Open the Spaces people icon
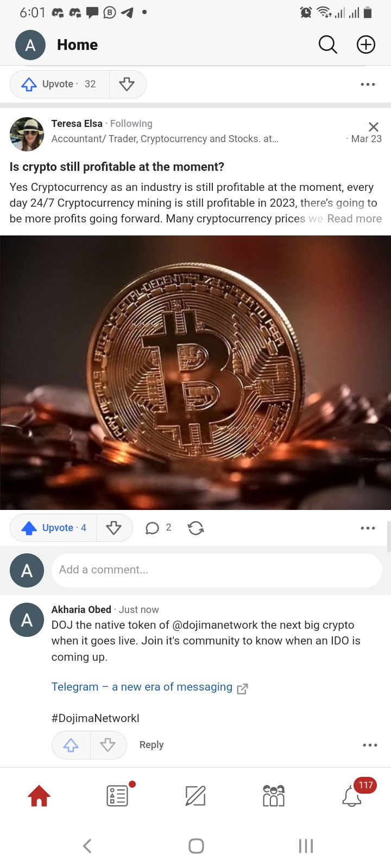The height and width of the screenshot is (868, 391). coord(274,796)
